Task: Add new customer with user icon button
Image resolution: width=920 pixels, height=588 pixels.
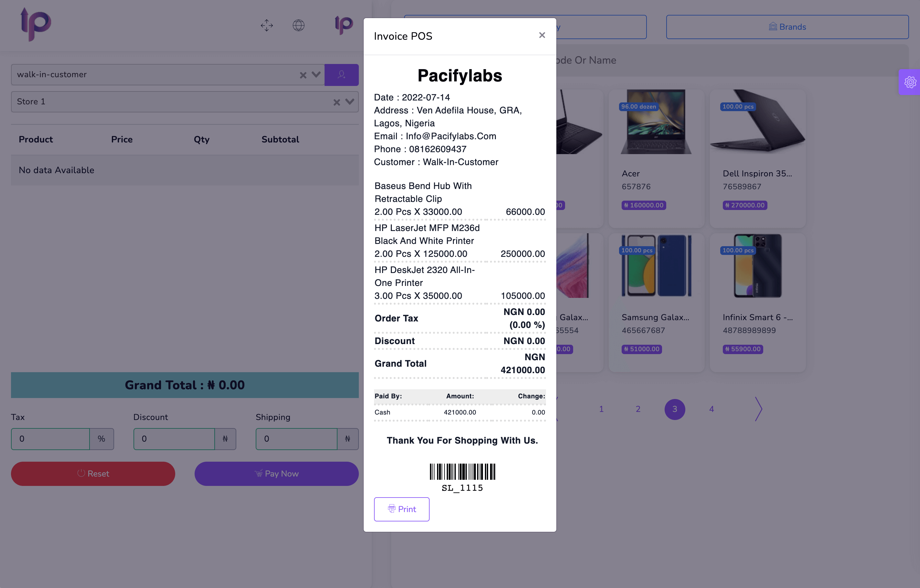Action: pos(341,74)
